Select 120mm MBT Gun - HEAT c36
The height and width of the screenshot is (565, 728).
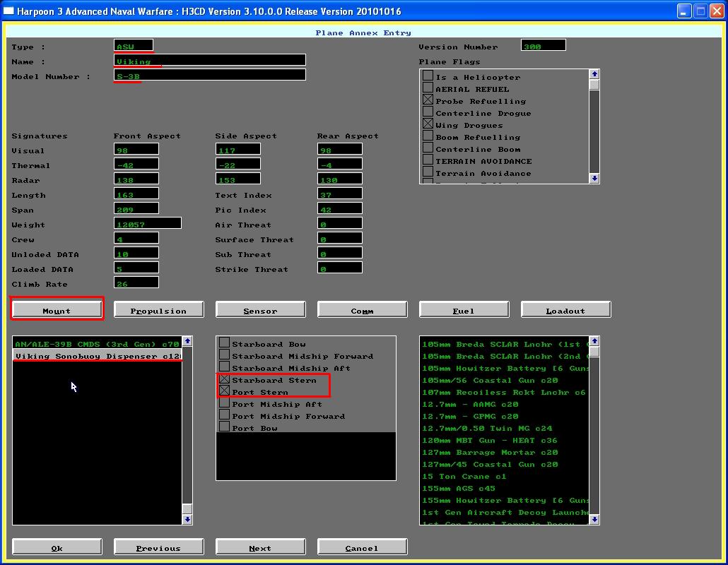click(x=505, y=440)
